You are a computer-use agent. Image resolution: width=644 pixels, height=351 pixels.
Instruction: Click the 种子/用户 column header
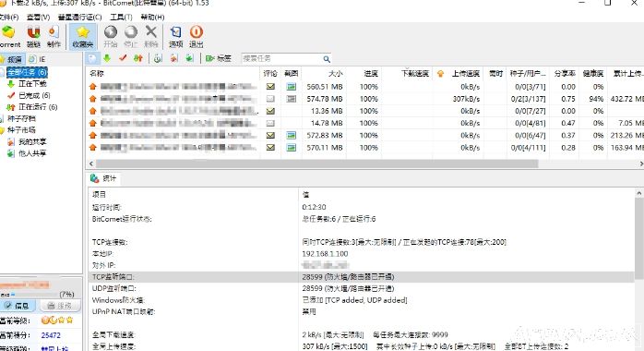(x=528, y=73)
